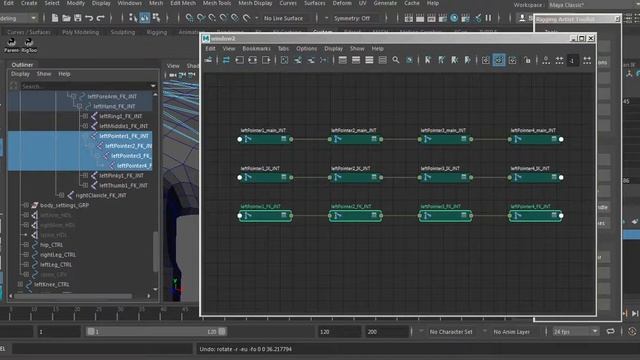Toggle snap to points magnet icon
This screenshot has height=360, width=640.
tap(212, 18)
